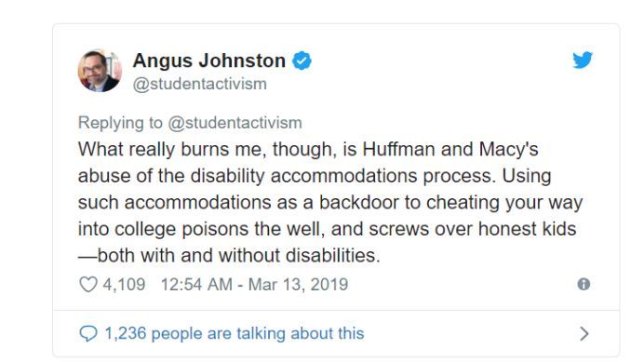Open the 12:54 AM - Mar 13, 2019 timestamp
Image resolution: width=644 pixels, height=362 pixels.
tap(254, 285)
